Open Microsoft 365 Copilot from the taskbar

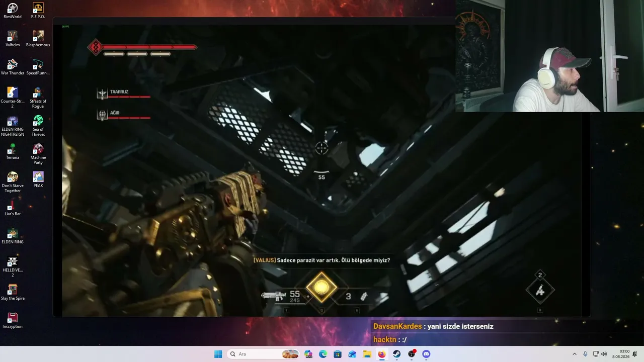click(308, 354)
